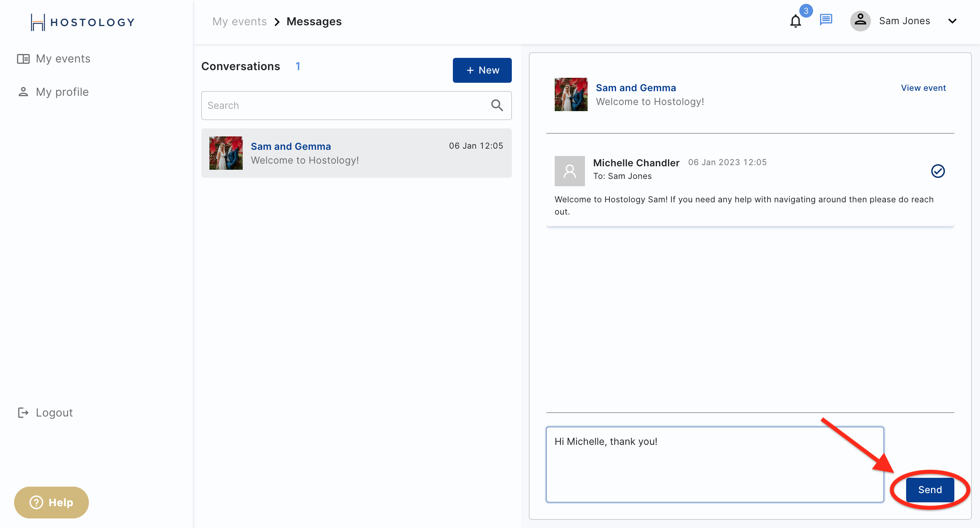Focus the conversation Search field
The width and height of the screenshot is (980, 528).
click(356, 105)
